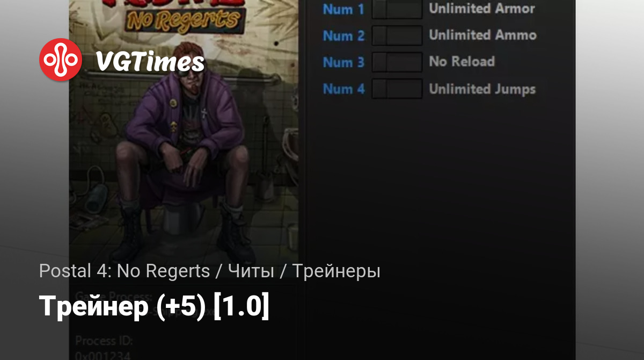Click the red VGTimes logo icon
644x360 pixels.
point(60,60)
